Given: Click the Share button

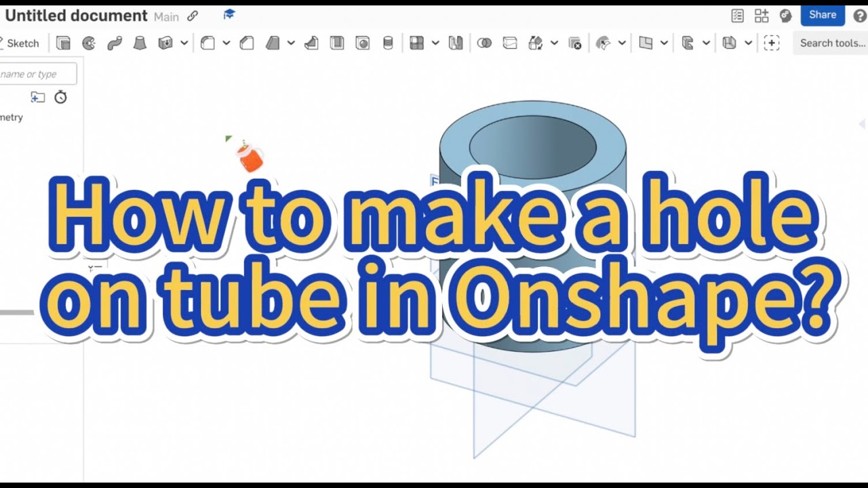Looking at the screenshot, I should point(823,15).
